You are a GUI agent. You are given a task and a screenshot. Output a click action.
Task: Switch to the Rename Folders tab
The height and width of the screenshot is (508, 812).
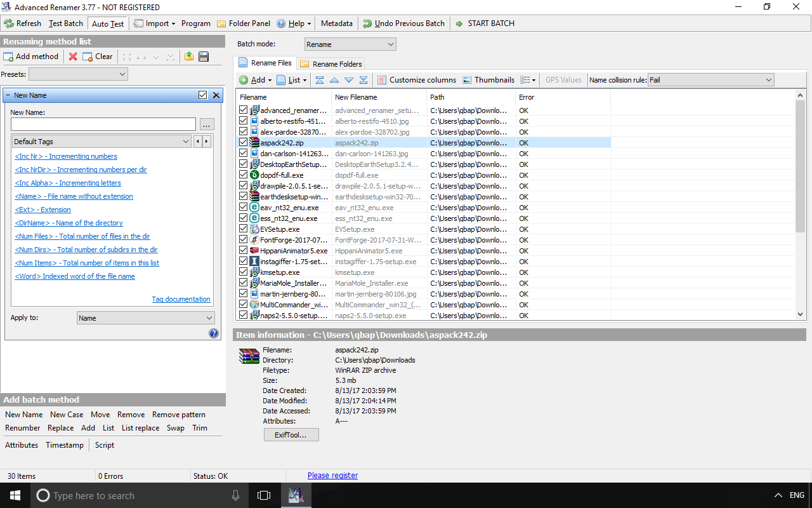[331, 64]
